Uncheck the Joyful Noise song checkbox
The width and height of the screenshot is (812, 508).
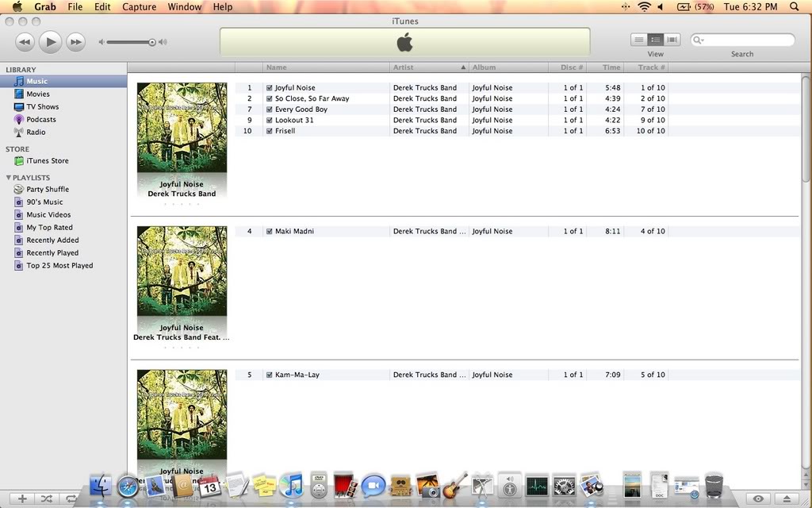270,87
